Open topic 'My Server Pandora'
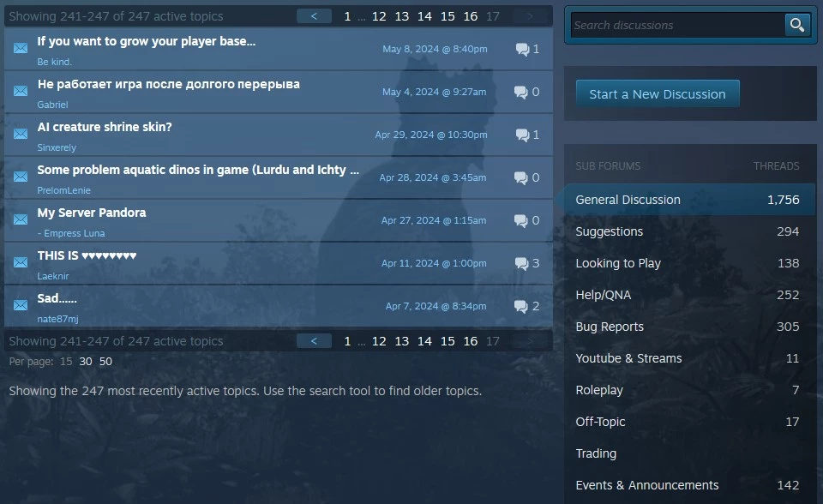This screenshot has height=504, width=823. [x=92, y=213]
